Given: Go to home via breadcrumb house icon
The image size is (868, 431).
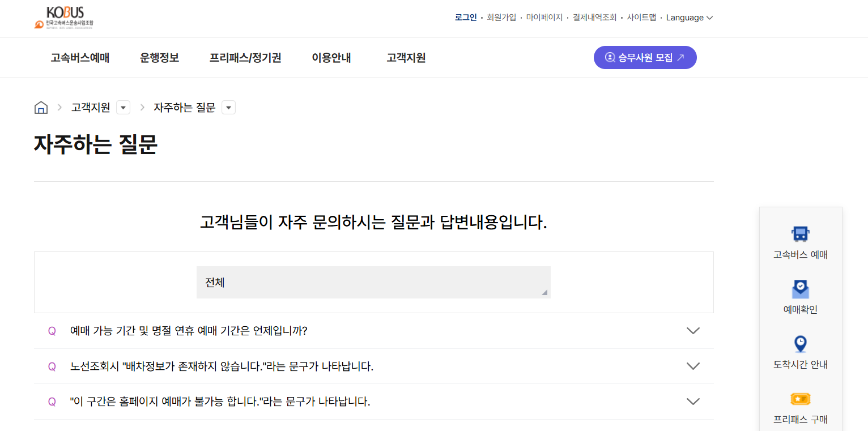Looking at the screenshot, I should pos(41,107).
